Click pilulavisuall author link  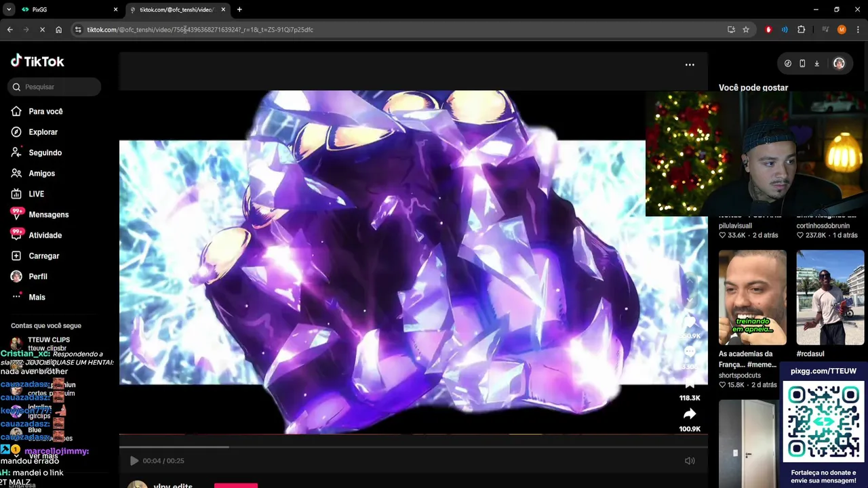[x=736, y=226]
